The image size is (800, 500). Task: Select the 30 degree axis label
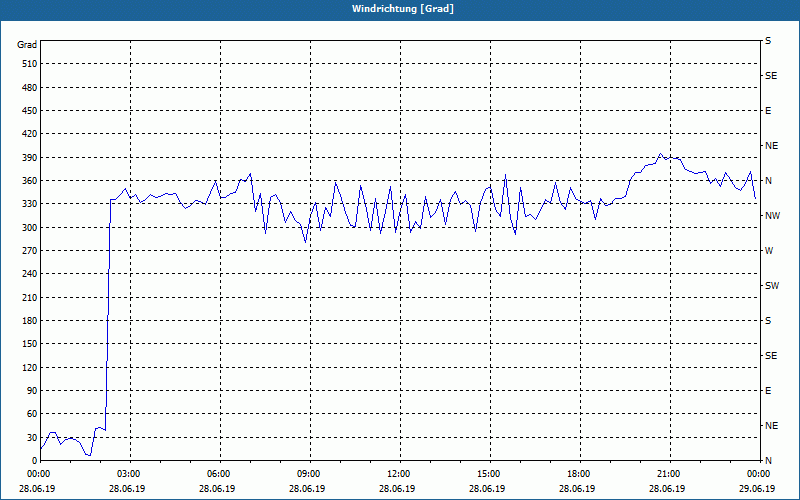click(x=32, y=437)
